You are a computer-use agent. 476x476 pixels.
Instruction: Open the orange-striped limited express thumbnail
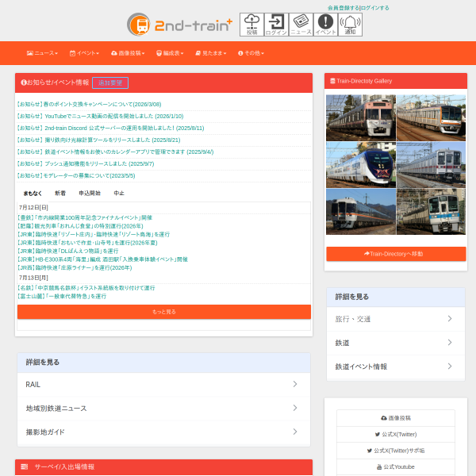click(x=361, y=212)
